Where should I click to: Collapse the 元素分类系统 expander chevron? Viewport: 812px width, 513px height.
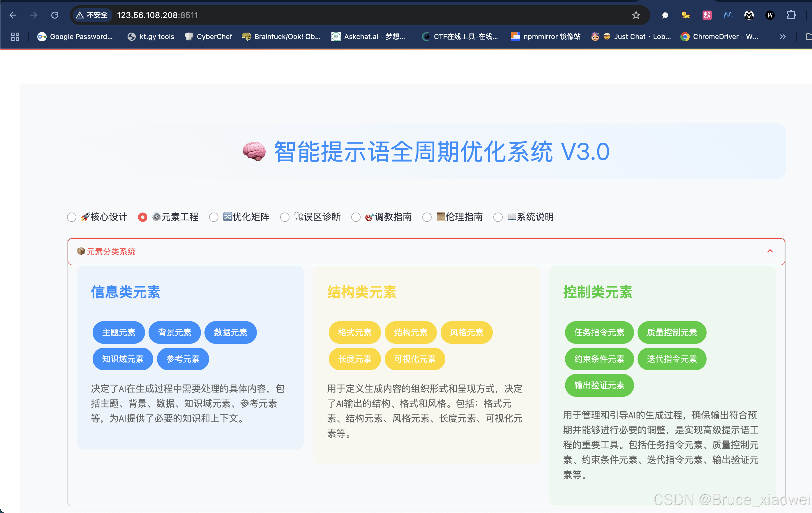pyautogui.click(x=770, y=251)
